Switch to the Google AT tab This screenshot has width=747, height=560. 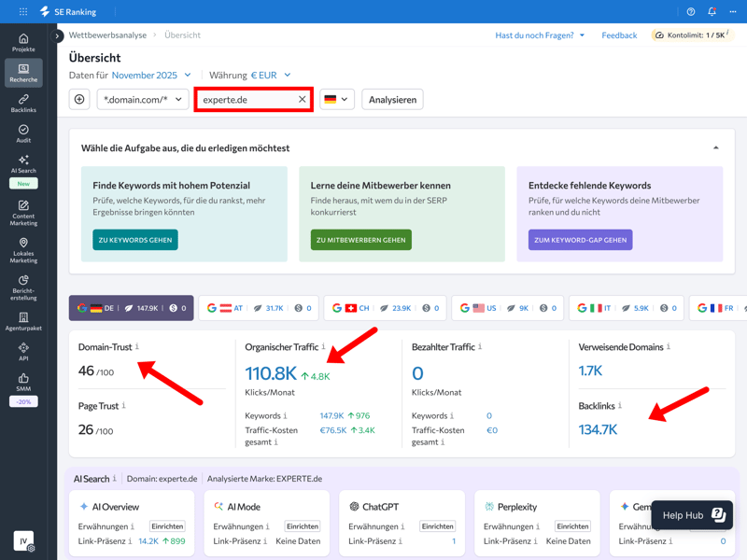[257, 308]
